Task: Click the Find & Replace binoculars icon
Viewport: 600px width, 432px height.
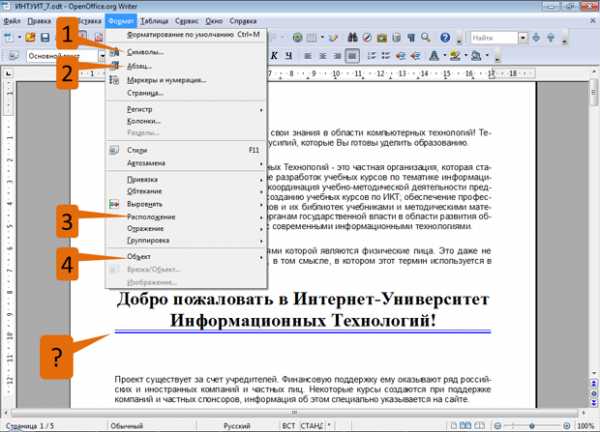Action: pyautogui.click(x=352, y=37)
